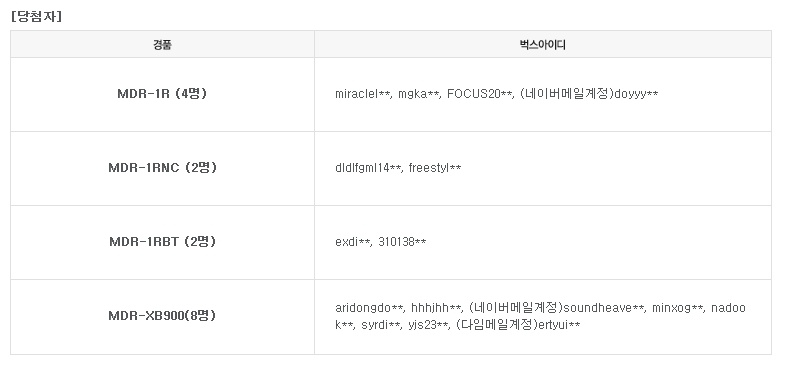The height and width of the screenshot is (368, 788).
Task: Click the (다임메일계정)ertyui** entry
Action: coord(518,325)
